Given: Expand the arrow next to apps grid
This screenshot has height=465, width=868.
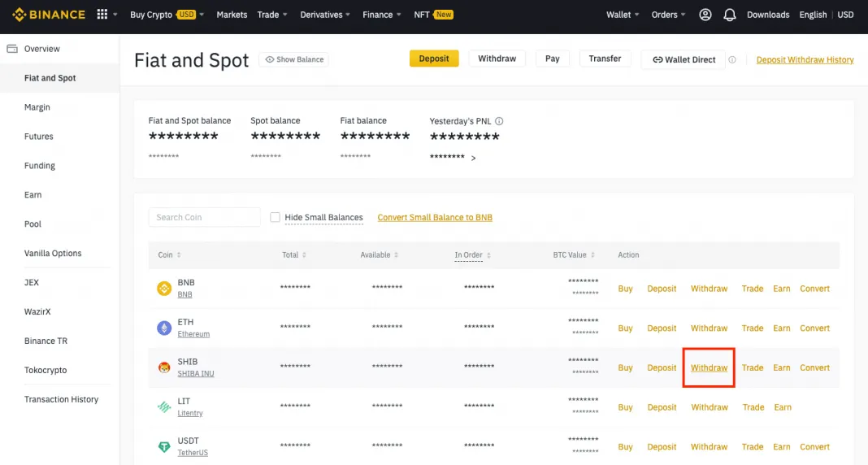Looking at the screenshot, I should (x=115, y=15).
